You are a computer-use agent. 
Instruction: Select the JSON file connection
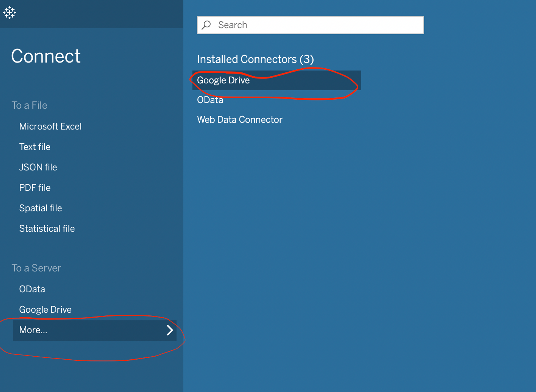coord(38,167)
